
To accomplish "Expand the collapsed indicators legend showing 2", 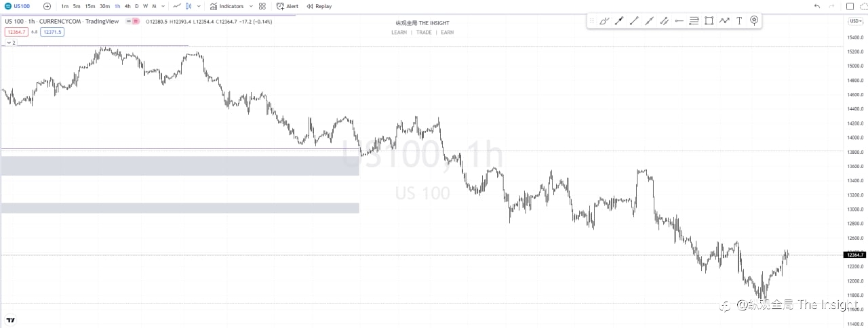I will [10, 42].
